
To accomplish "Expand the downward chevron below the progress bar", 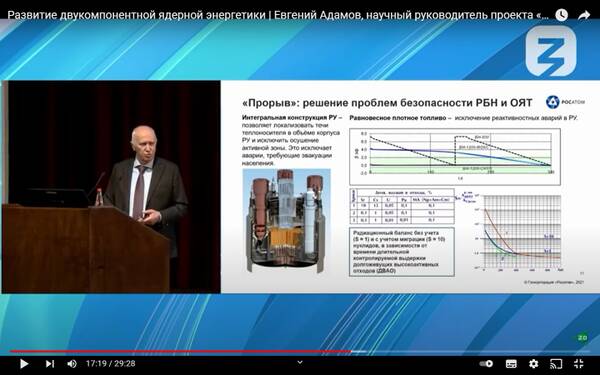I will [300, 362].
